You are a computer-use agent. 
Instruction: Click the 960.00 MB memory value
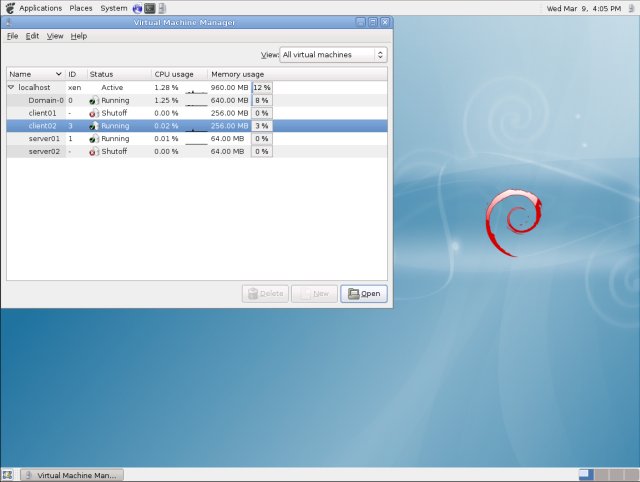coord(229,88)
